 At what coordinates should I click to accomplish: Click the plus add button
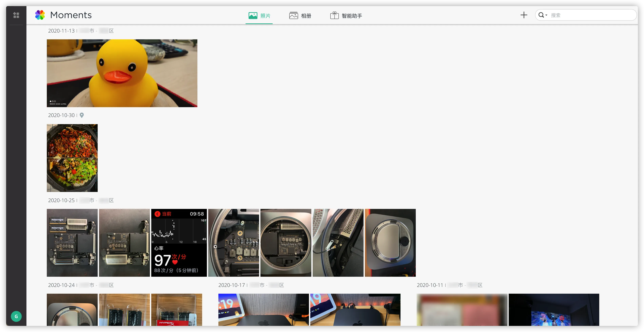point(524,15)
